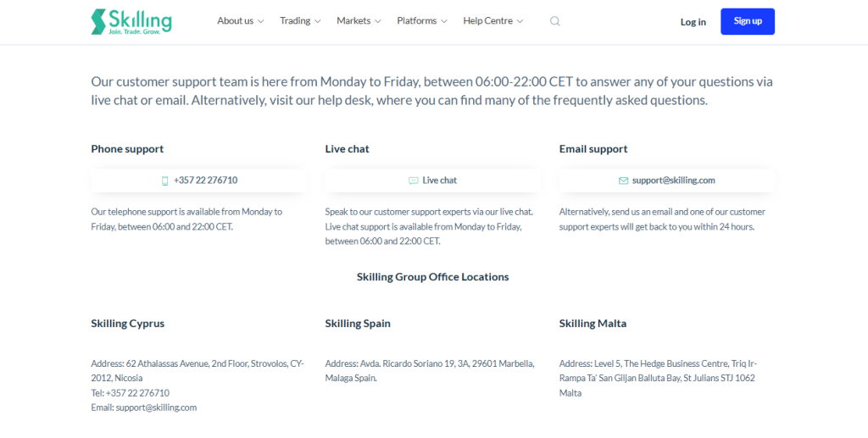
Task: Open the Markets dropdown
Action: tap(359, 21)
